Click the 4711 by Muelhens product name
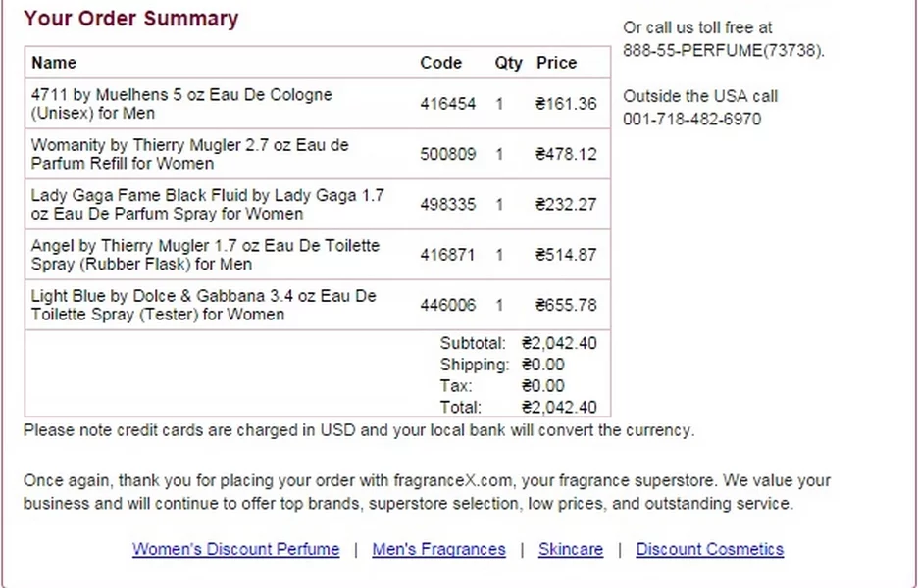The height and width of the screenshot is (588, 918). coord(181,104)
